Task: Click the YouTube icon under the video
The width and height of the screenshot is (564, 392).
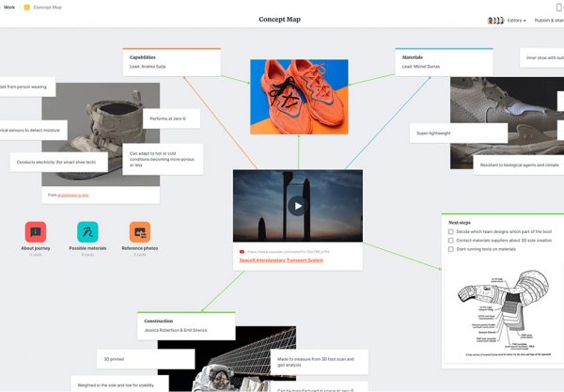Action: (242, 252)
